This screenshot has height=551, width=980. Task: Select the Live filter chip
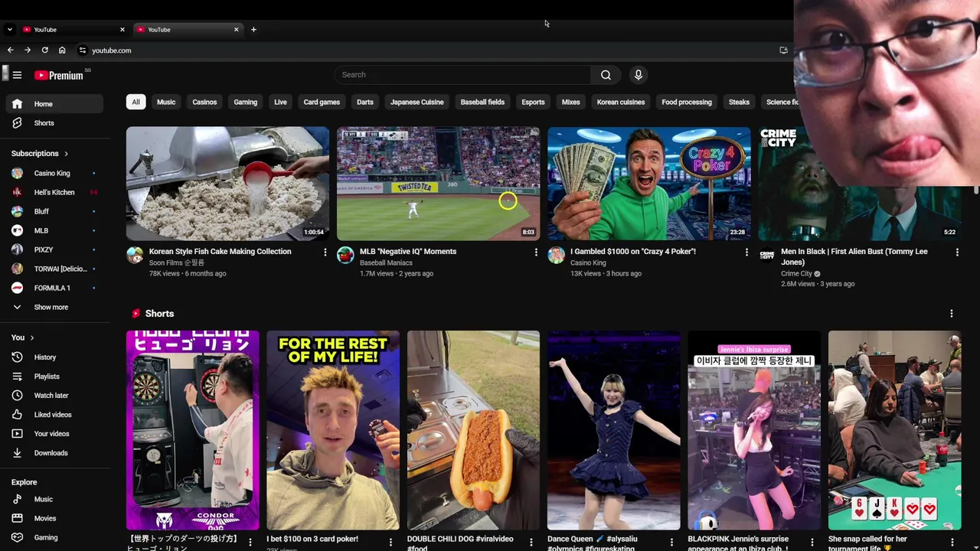280,102
